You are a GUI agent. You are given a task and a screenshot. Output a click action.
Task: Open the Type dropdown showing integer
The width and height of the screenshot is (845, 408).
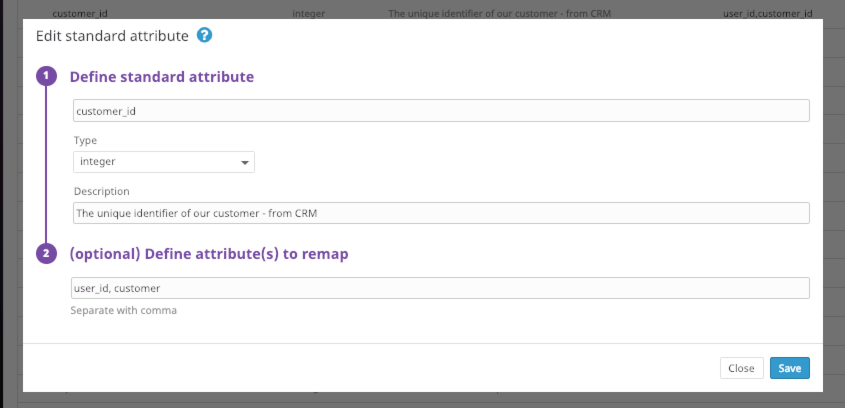pyautogui.click(x=163, y=162)
